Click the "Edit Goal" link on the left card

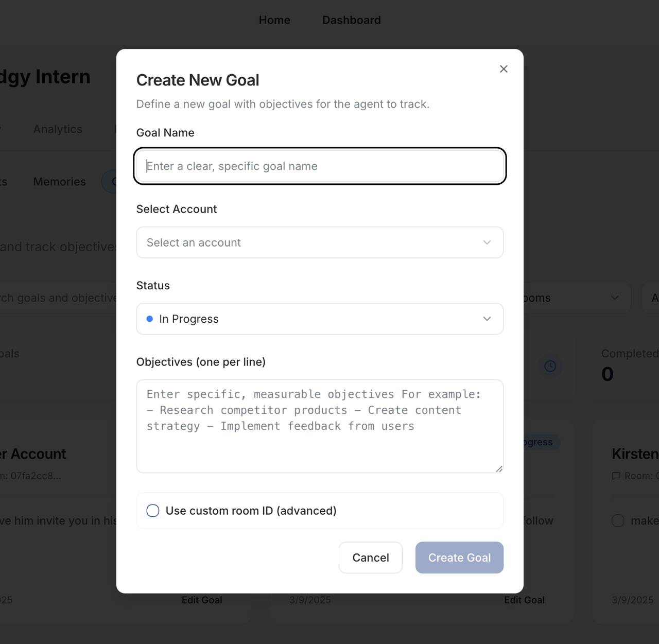202,600
